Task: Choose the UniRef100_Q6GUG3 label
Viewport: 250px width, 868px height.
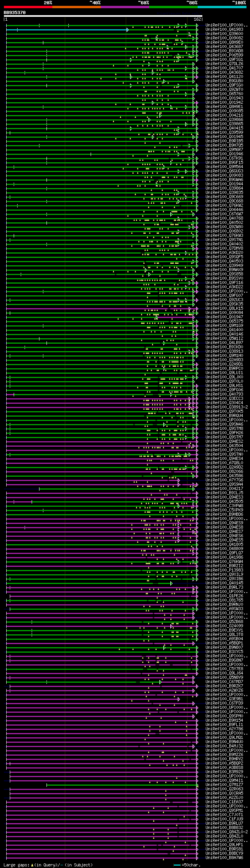Action: tap(224, 171)
